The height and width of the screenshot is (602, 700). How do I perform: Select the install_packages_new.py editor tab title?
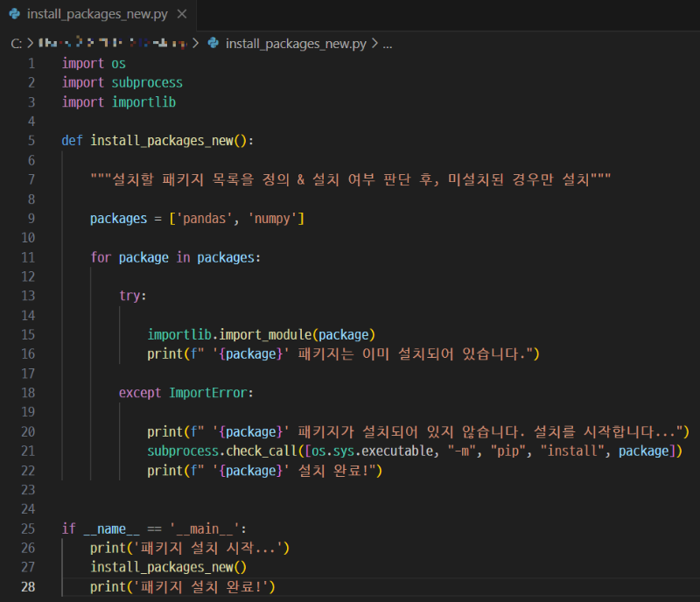tap(97, 14)
